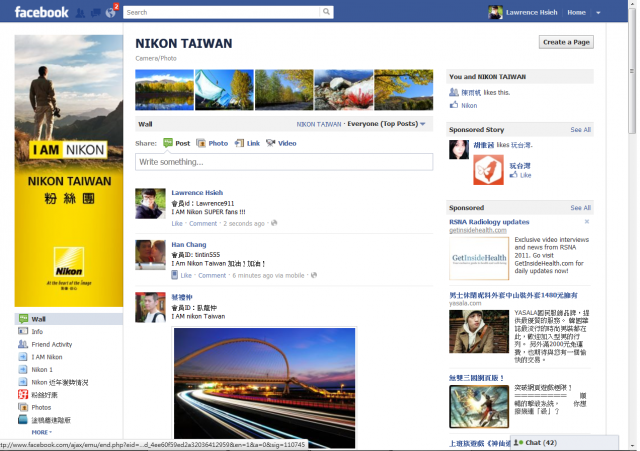The width and height of the screenshot is (640, 451).
Task: Go to Home in the top bar
Action: (576, 12)
